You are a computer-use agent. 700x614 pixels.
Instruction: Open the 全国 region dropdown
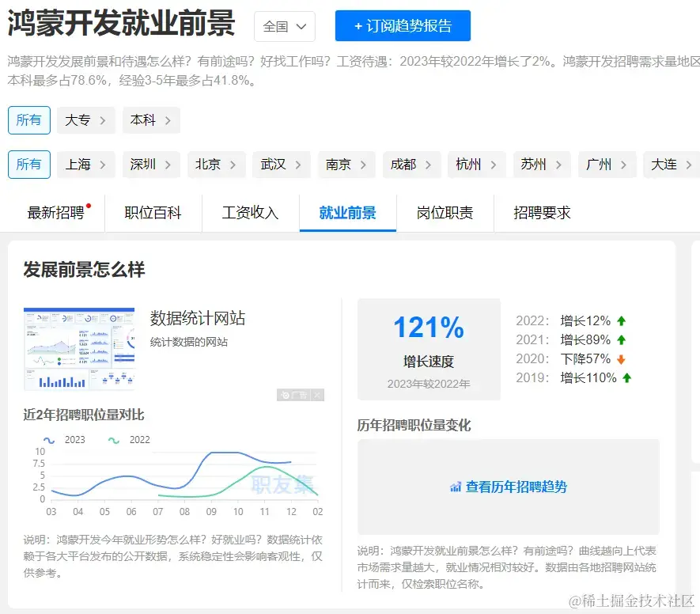[x=284, y=25]
